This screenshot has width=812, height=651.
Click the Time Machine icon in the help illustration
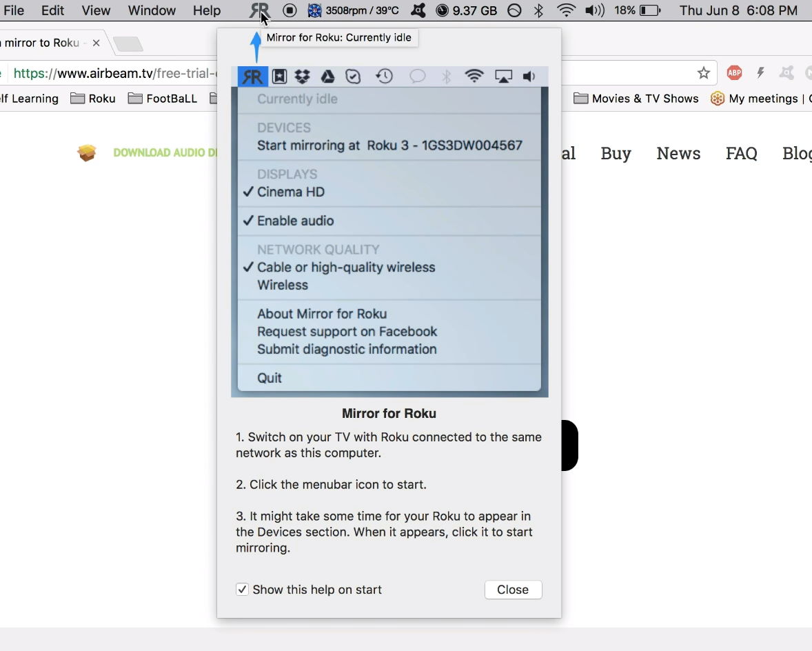pos(384,77)
